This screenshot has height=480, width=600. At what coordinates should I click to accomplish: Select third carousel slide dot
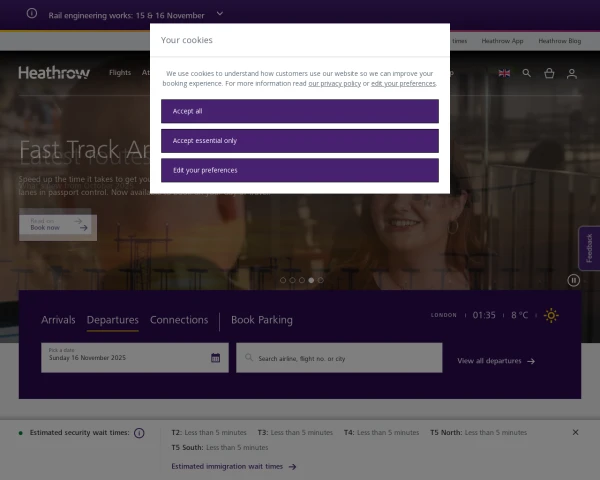302,280
